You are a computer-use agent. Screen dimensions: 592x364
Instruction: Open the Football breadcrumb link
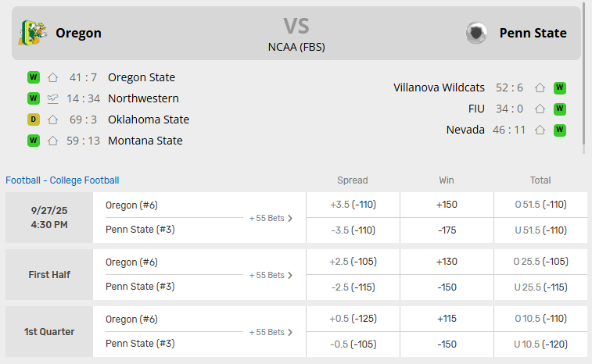click(23, 180)
